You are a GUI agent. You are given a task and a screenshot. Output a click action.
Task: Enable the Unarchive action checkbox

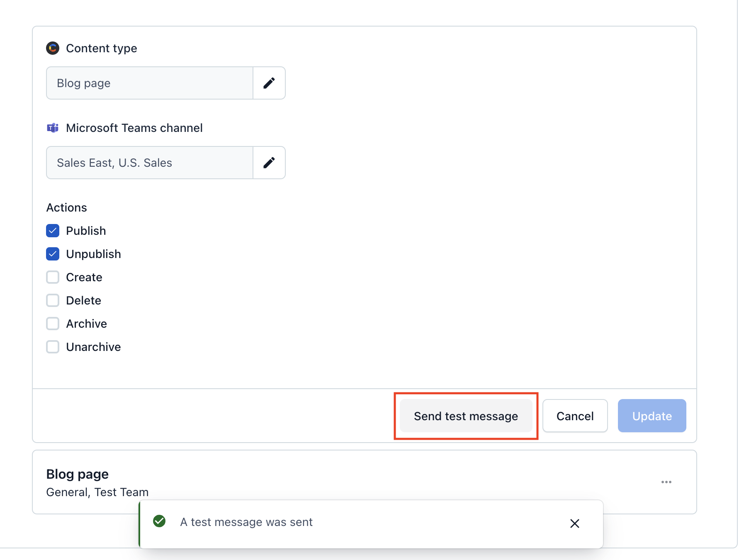point(53,347)
